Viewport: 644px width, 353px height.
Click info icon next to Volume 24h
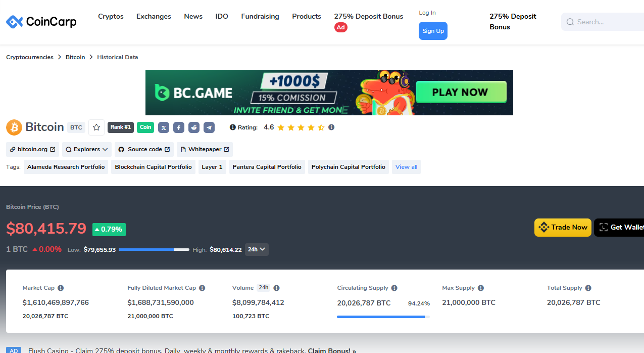[276, 288]
